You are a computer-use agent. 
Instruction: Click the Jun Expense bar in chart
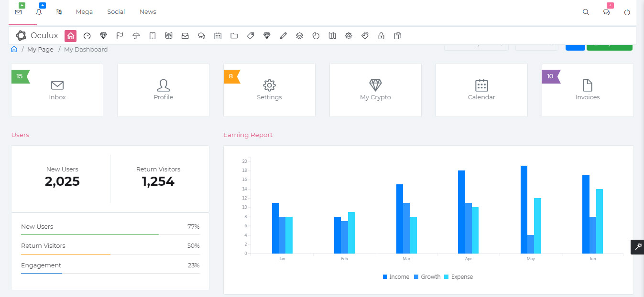[x=600, y=221]
